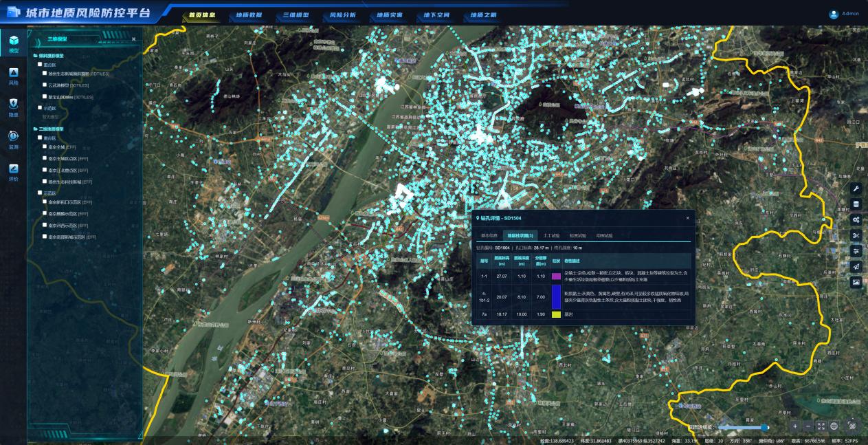Screen dimensions: 868x445
Task: Enable the 南京麒麟示范区 [EFF] checkbox
Action: [x=45, y=213]
